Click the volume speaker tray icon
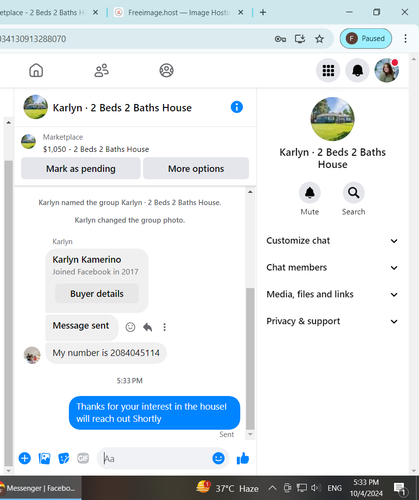 315,488
